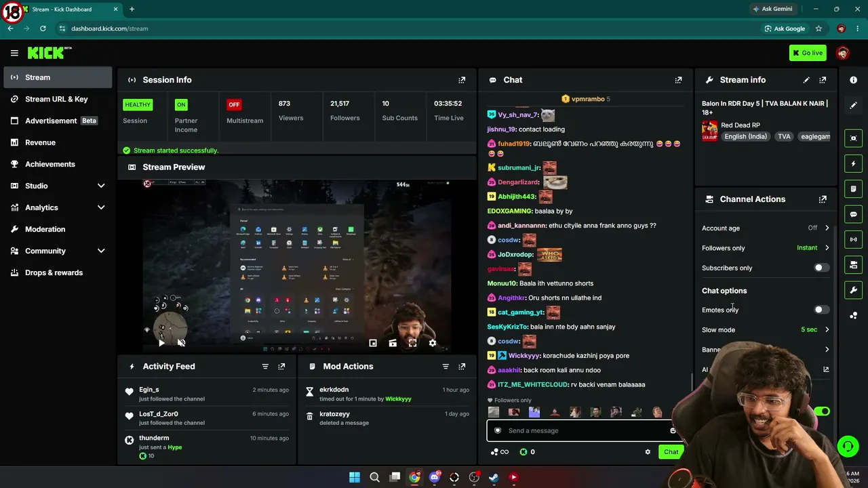
Task: Edit stream info with pencil icon
Action: tap(806, 80)
